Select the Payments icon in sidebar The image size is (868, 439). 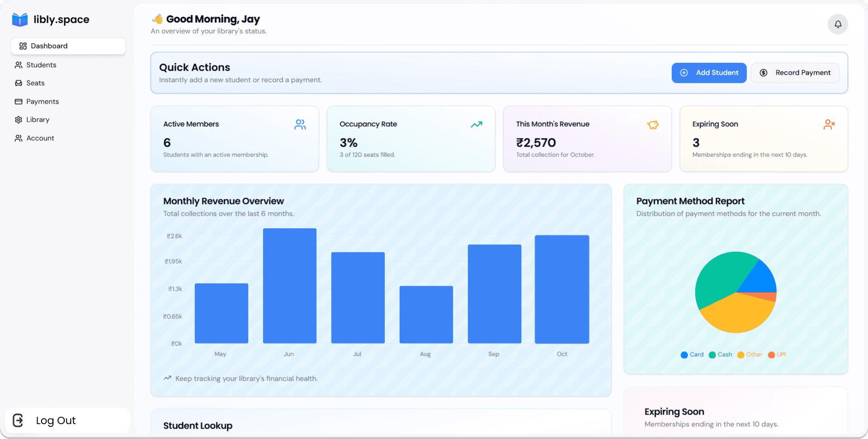[18, 101]
